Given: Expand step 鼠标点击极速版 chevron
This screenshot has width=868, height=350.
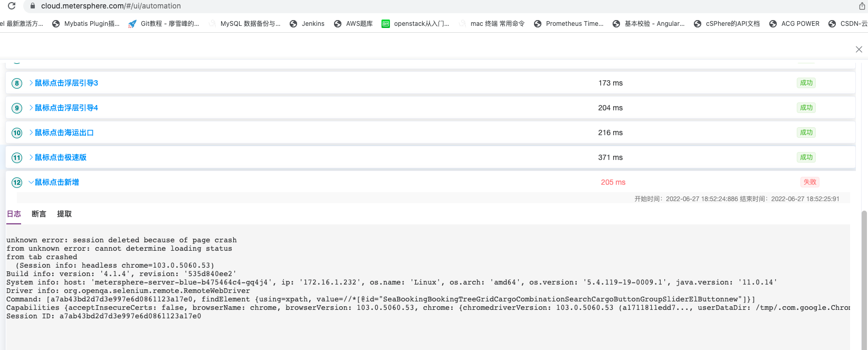Looking at the screenshot, I should tap(31, 157).
